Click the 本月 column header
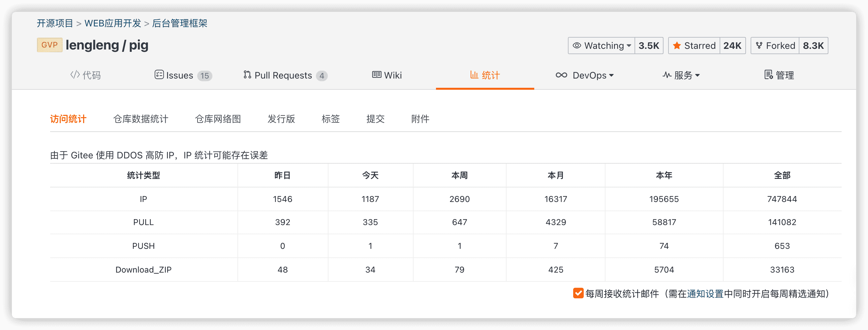The image size is (868, 330). coord(556,175)
